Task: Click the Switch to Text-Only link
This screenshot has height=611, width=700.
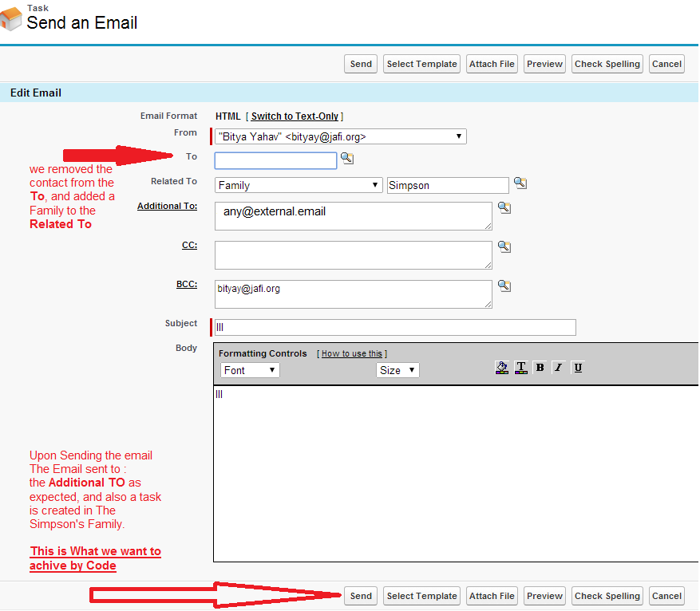Action: coord(295,116)
